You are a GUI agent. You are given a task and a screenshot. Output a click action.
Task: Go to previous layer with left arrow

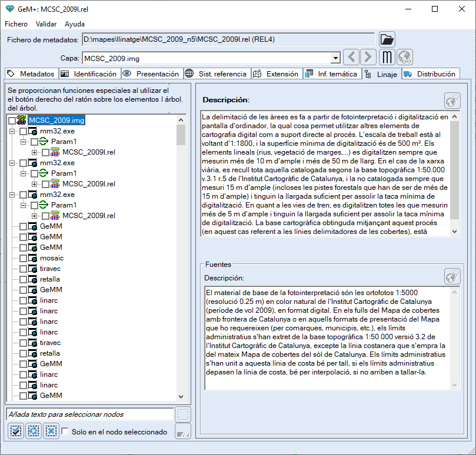351,57
